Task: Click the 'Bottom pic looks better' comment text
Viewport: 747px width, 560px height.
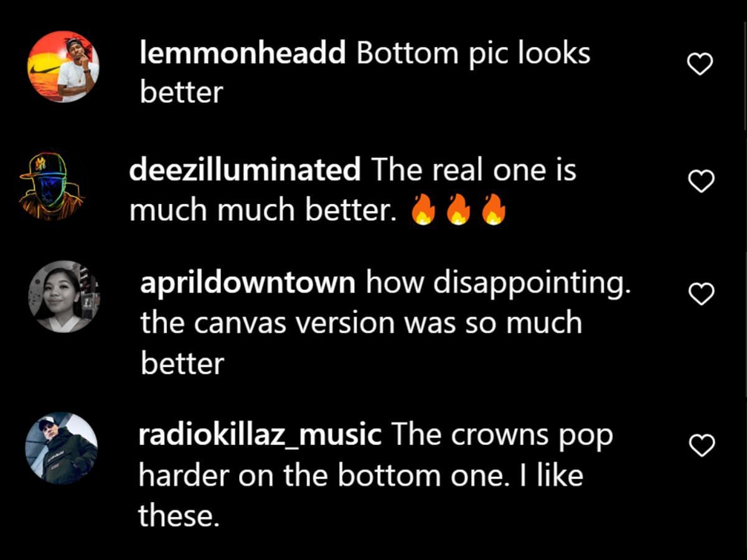Action: tap(365, 73)
